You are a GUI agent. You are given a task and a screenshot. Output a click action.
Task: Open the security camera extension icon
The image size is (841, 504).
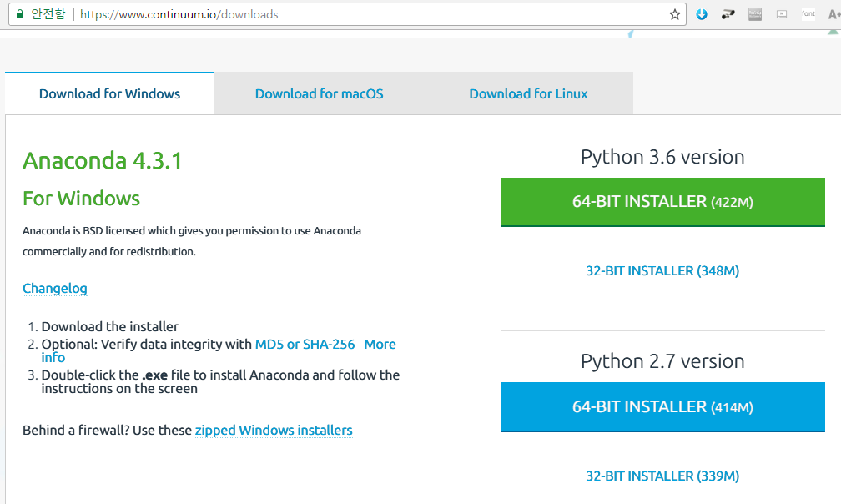click(x=728, y=14)
